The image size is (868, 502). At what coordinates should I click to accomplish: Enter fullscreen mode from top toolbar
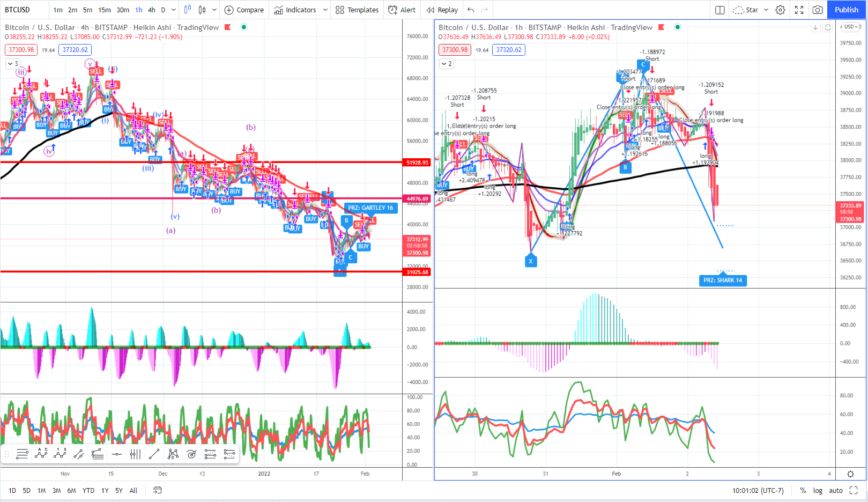[799, 10]
